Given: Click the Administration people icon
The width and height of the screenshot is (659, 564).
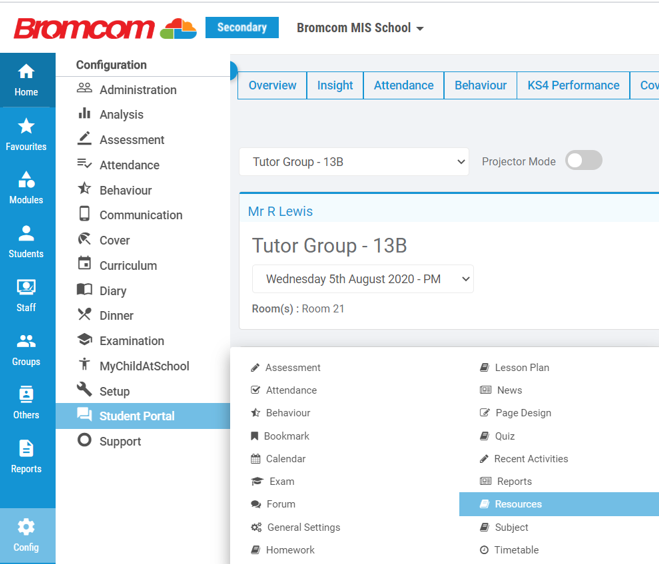Looking at the screenshot, I should tap(84, 88).
